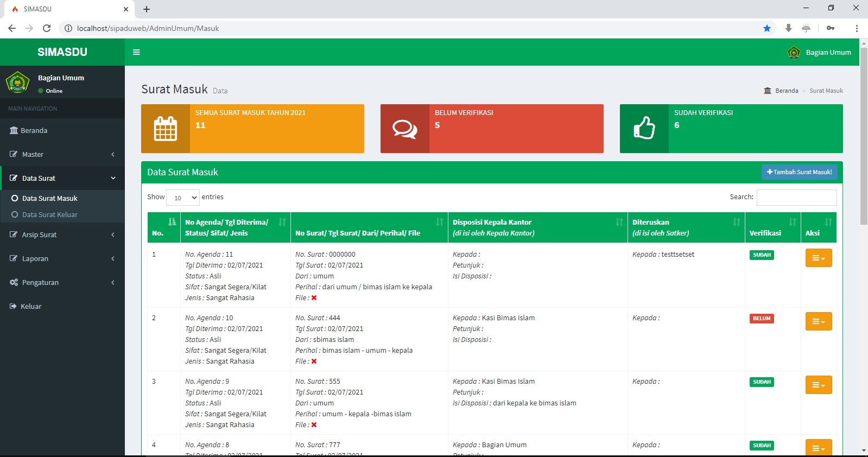The height and width of the screenshot is (457, 868).
Task: Sort by No Agenda/Tgl Diterima column
Action: 236,227
